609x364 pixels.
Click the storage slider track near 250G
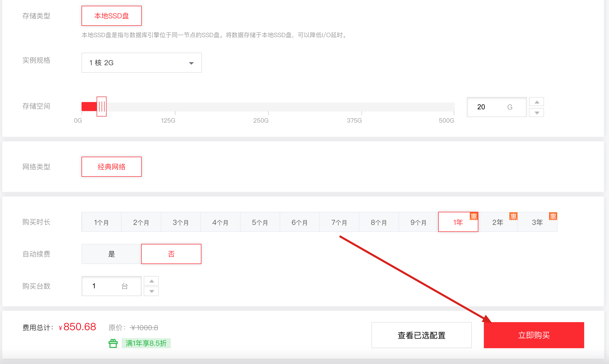click(268, 107)
